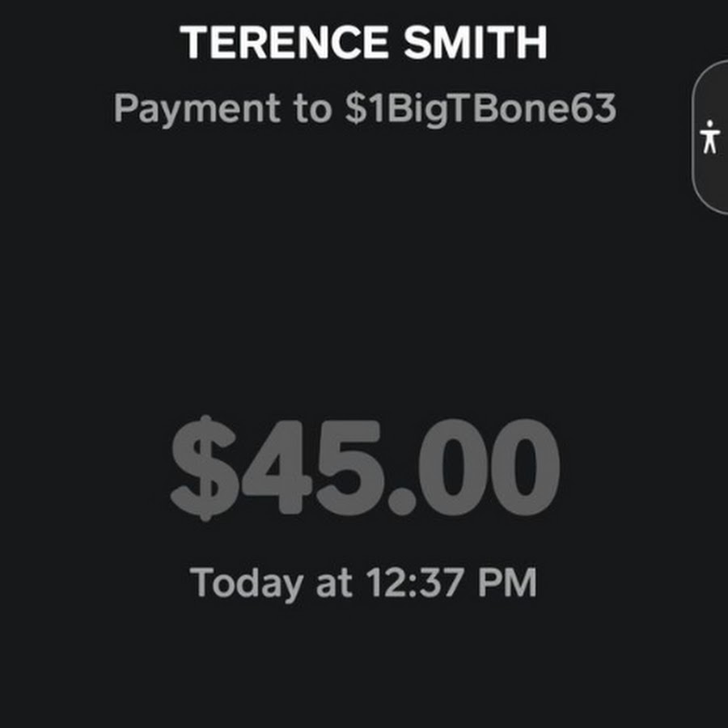
Task: Click the word "at" in the timestamp
Action: [x=334, y=582]
